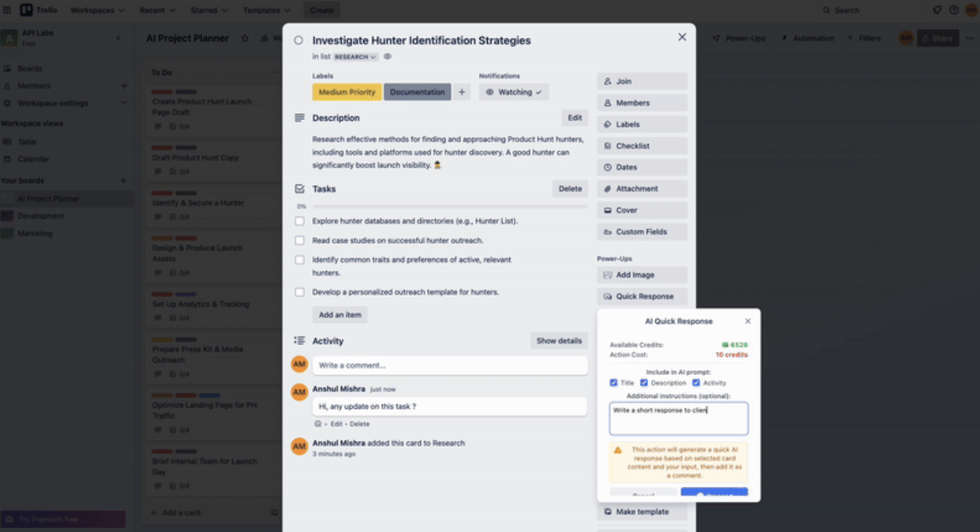
Task: Open the Recent dropdown
Action: click(x=157, y=10)
